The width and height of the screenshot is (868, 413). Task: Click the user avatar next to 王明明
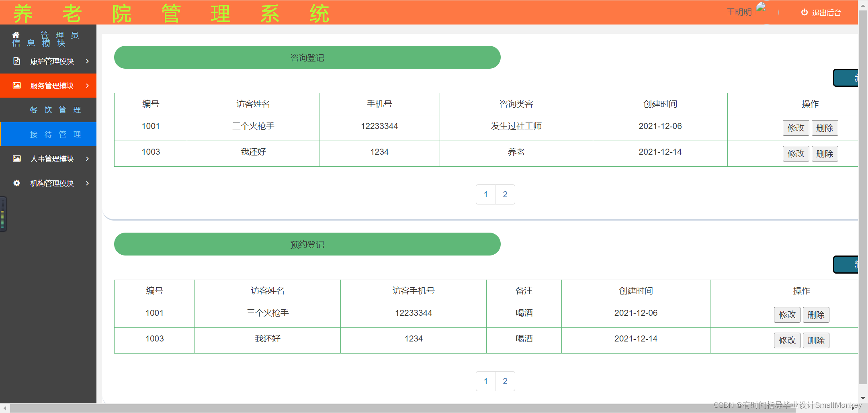point(761,8)
